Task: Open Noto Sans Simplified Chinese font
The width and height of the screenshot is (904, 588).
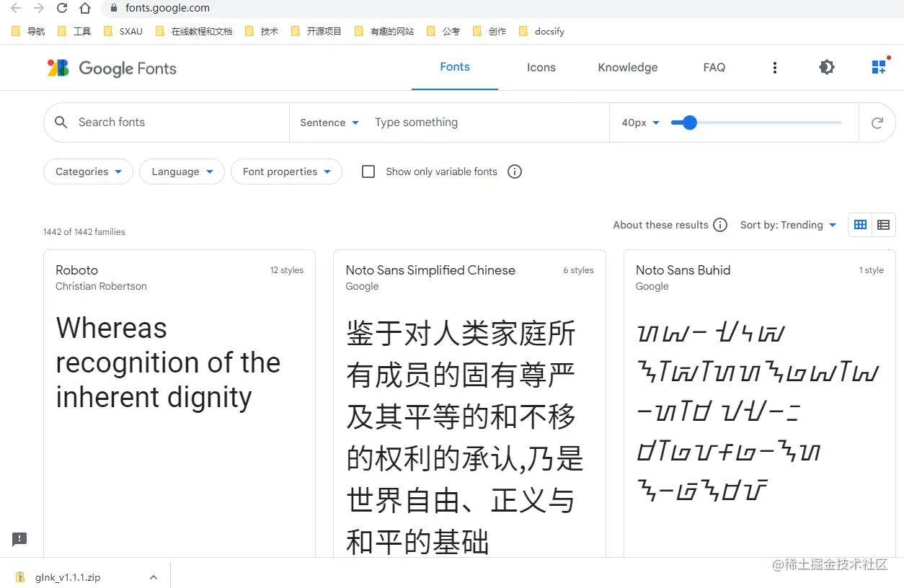Action: [430, 270]
